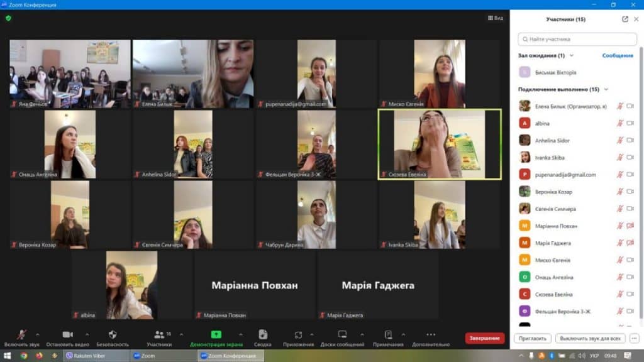This screenshot has width=644, height=362.
Task: Expand audio options arrow beside microphone
Action: [x=38, y=334]
